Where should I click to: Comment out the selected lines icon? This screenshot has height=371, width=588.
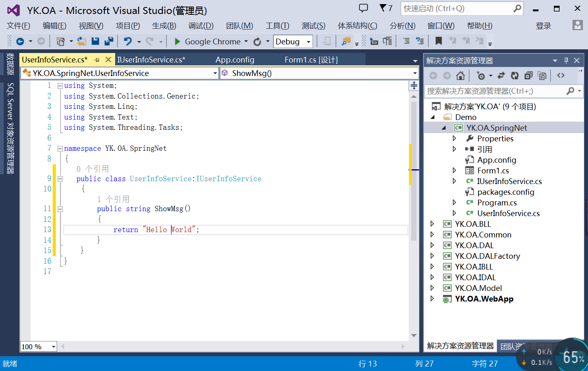pos(406,41)
